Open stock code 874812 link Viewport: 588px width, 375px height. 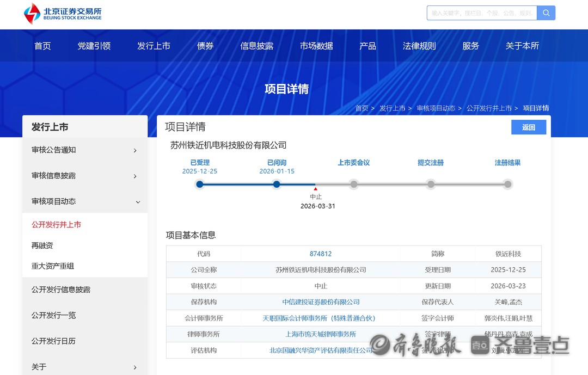tap(321, 254)
